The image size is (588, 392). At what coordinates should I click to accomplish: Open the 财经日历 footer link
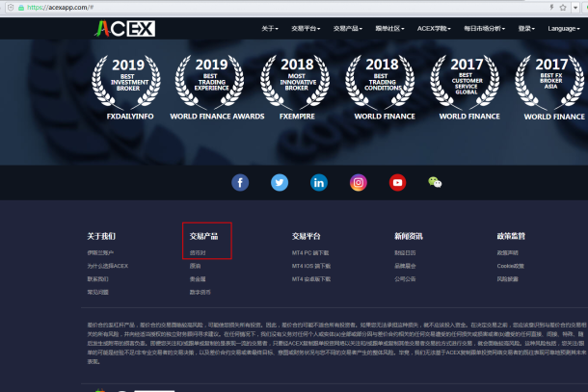(x=405, y=253)
